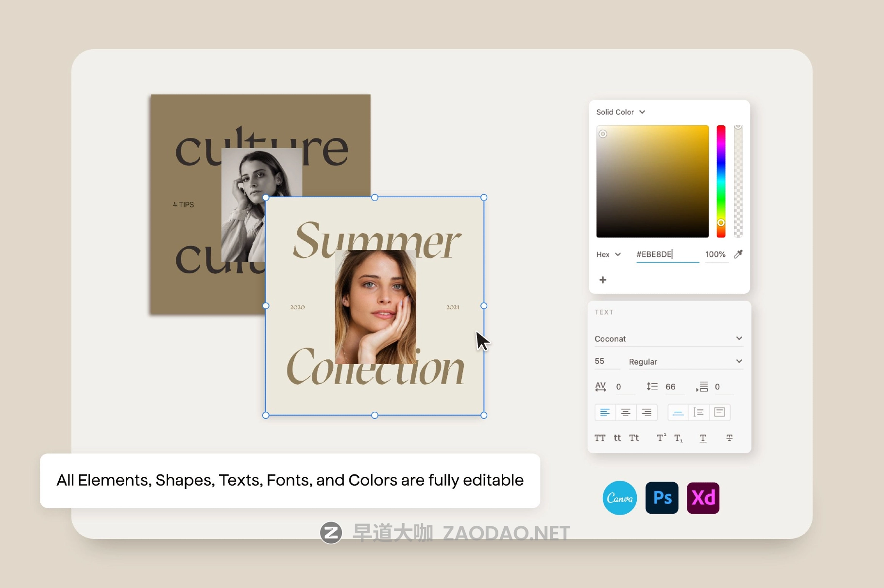Toggle strikethrough text formatting
This screenshot has width=884, height=588.
[729, 437]
